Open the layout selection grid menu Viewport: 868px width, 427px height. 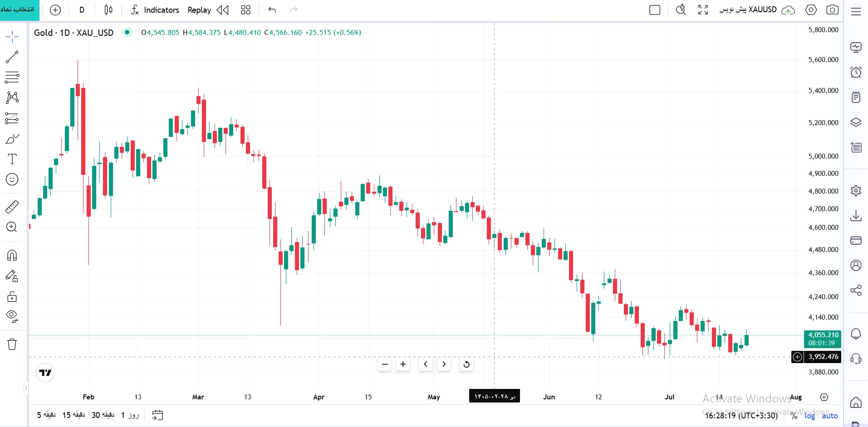pos(245,10)
